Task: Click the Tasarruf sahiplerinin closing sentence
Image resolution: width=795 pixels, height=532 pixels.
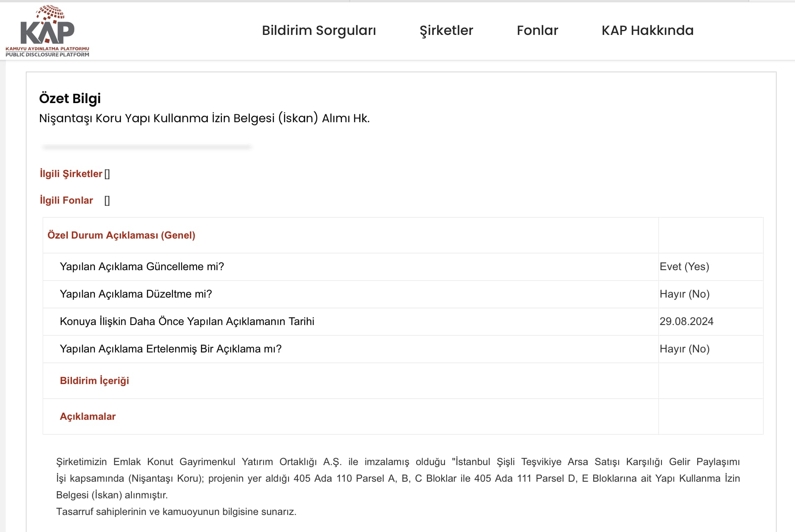Action: coord(176,512)
